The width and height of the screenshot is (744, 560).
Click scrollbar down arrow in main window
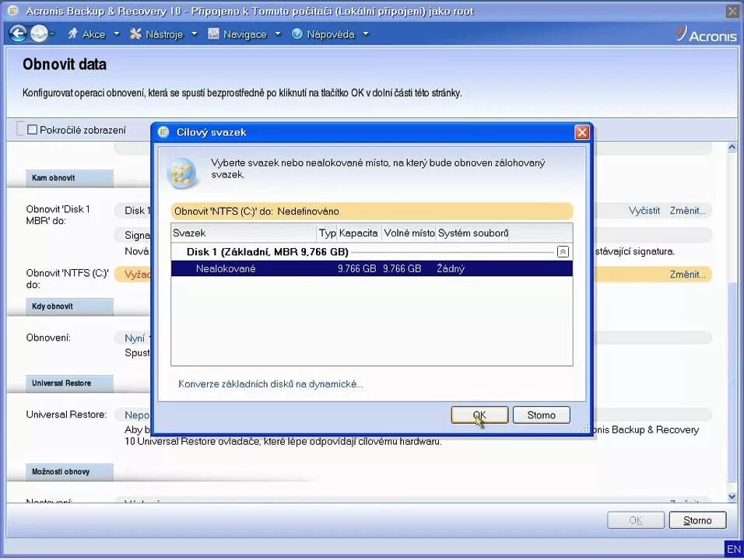click(732, 496)
